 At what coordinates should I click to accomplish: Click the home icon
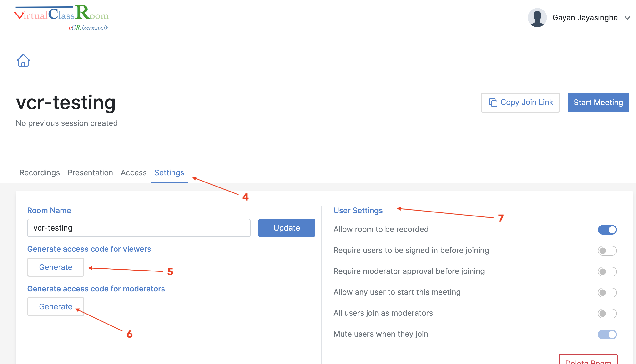pos(23,61)
